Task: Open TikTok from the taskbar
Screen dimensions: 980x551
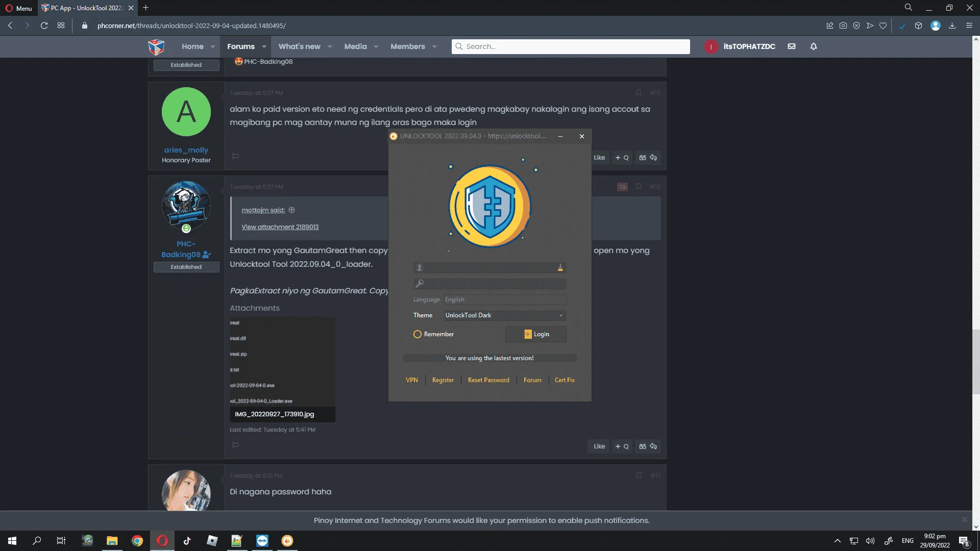Action: (187, 541)
